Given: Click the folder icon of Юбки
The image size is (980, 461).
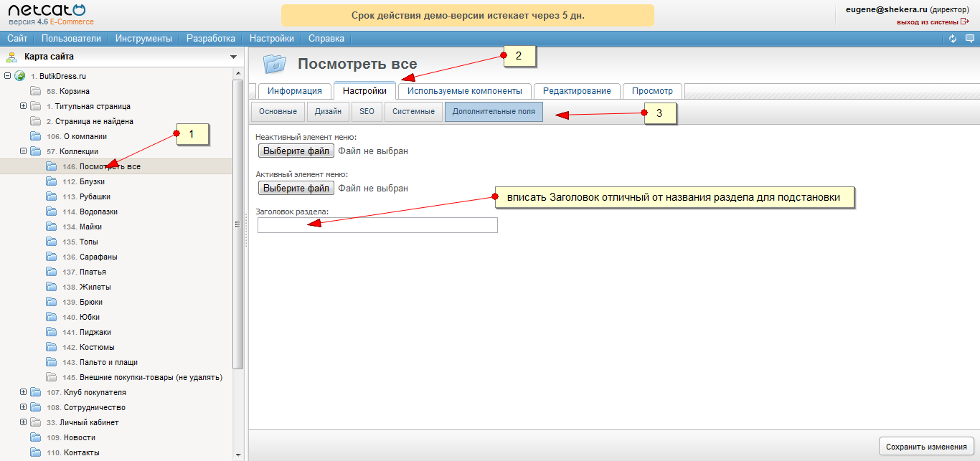Looking at the screenshot, I should (x=52, y=317).
